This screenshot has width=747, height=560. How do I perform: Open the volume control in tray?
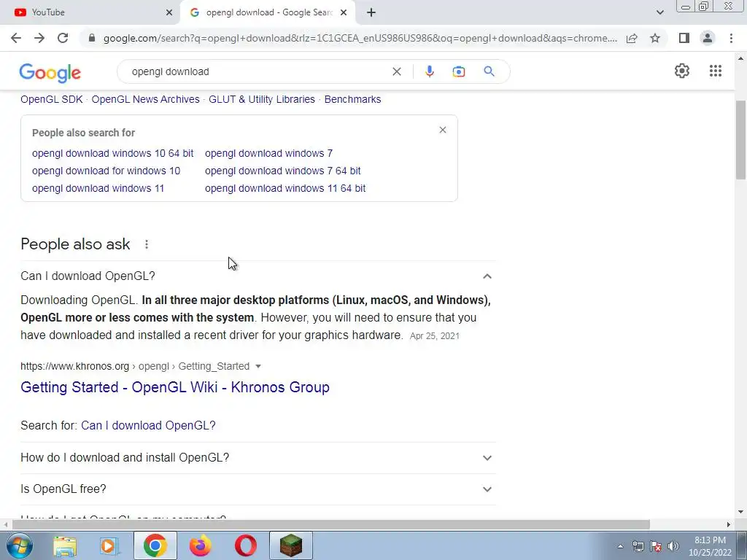[673, 546]
